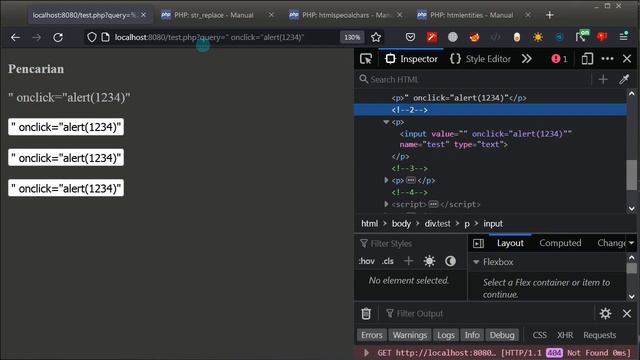The height and width of the screenshot is (360, 640).
Task: Switch to the Inspector tab
Action: [x=411, y=59]
